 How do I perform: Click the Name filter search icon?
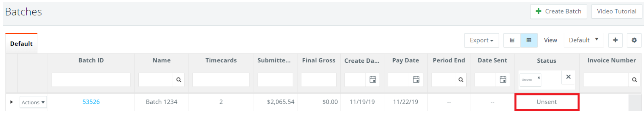179,80
